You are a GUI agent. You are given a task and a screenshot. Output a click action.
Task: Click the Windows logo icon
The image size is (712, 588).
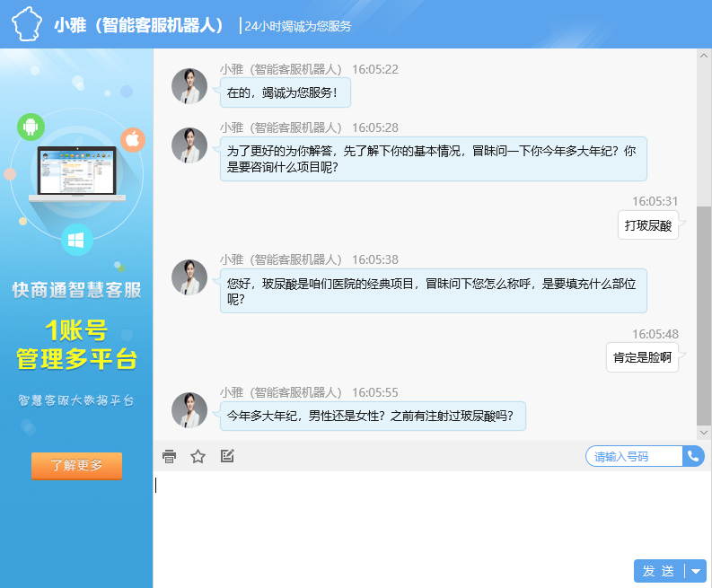[76, 240]
